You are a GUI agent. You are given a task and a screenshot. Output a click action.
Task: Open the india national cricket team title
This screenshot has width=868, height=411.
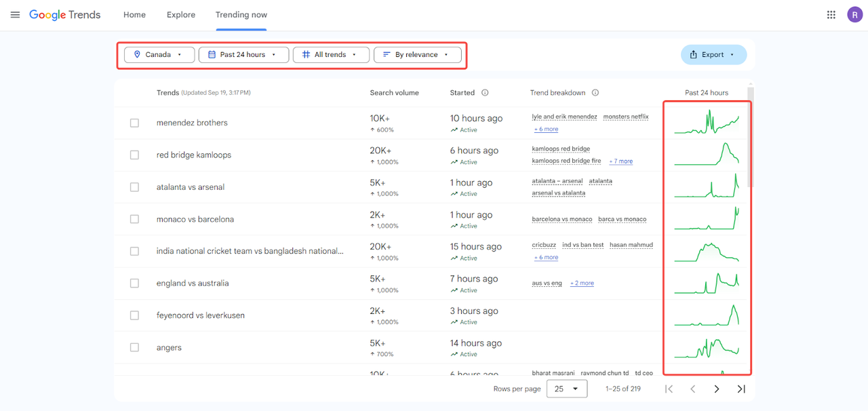click(x=250, y=251)
